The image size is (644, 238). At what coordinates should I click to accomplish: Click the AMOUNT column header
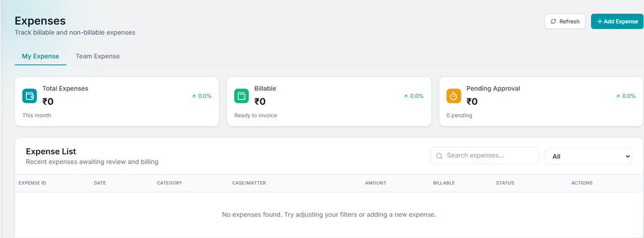pyautogui.click(x=375, y=183)
